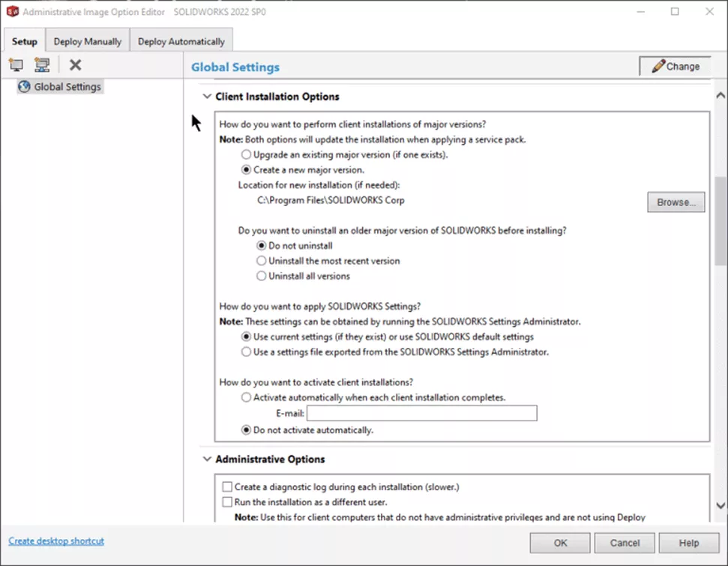Image resolution: width=728 pixels, height=566 pixels.
Task: Click the OK button
Action: click(x=560, y=543)
